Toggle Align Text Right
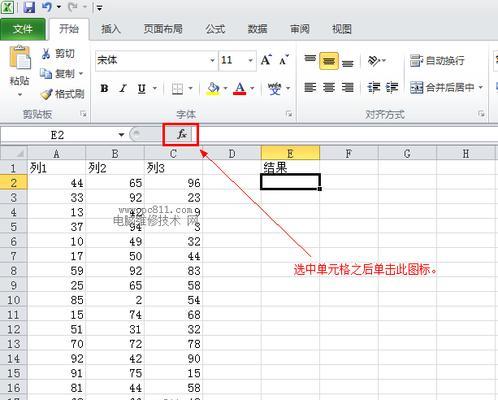Image resolution: width=498 pixels, height=400 pixels. pos(347,88)
